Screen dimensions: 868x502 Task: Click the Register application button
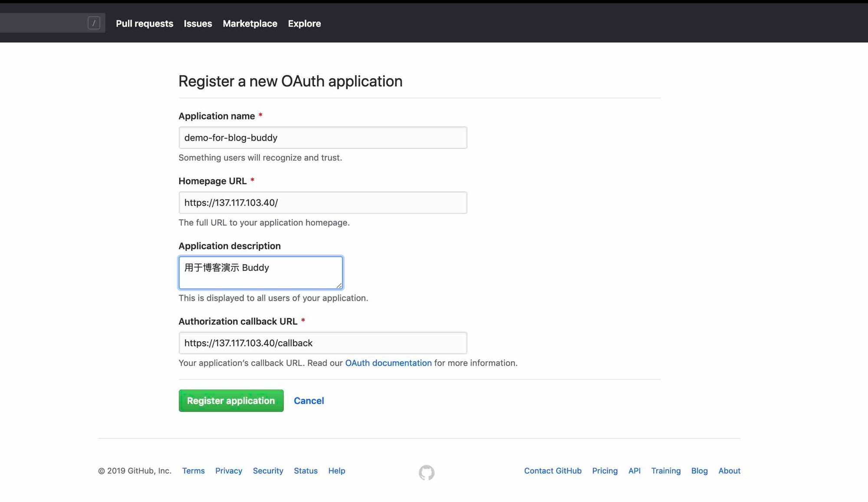(x=231, y=401)
